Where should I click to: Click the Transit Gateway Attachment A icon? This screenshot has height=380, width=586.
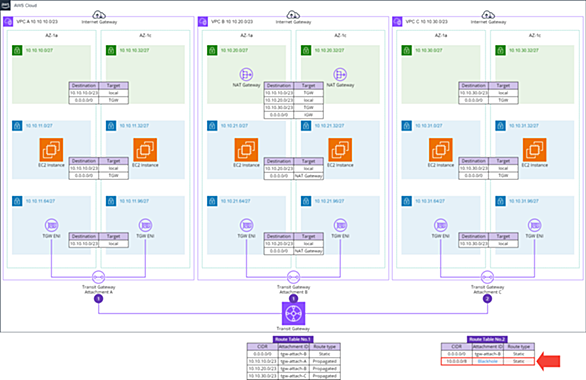point(99,277)
